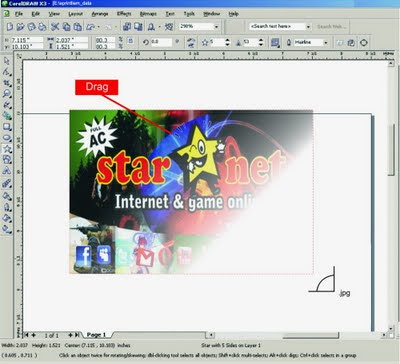Open the Edit menu

pyautogui.click(x=35, y=14)
